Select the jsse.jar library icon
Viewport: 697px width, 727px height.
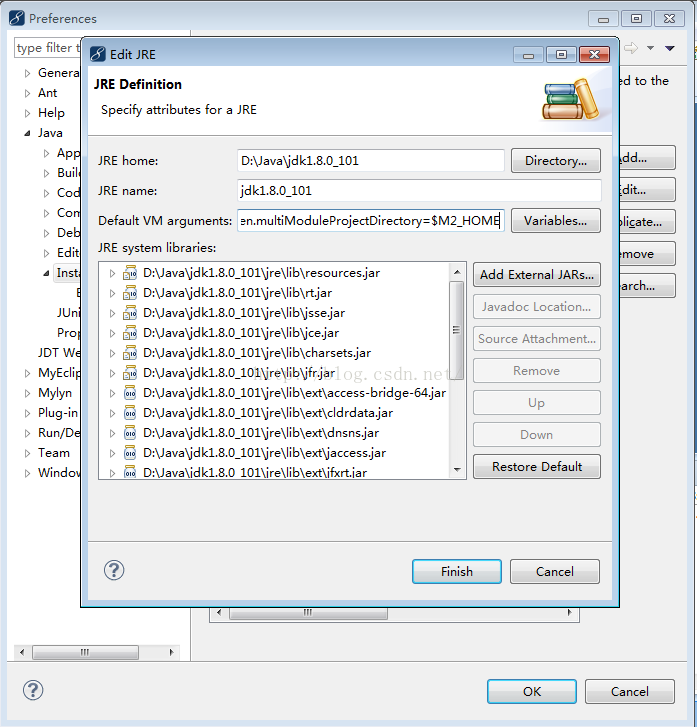(x=130, y=313)
